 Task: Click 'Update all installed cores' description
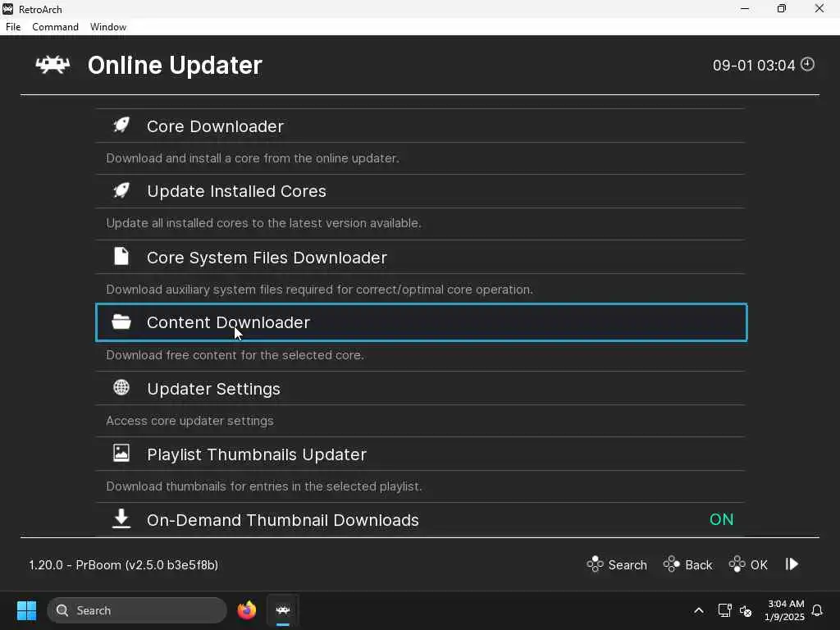(x=263, y=223)
